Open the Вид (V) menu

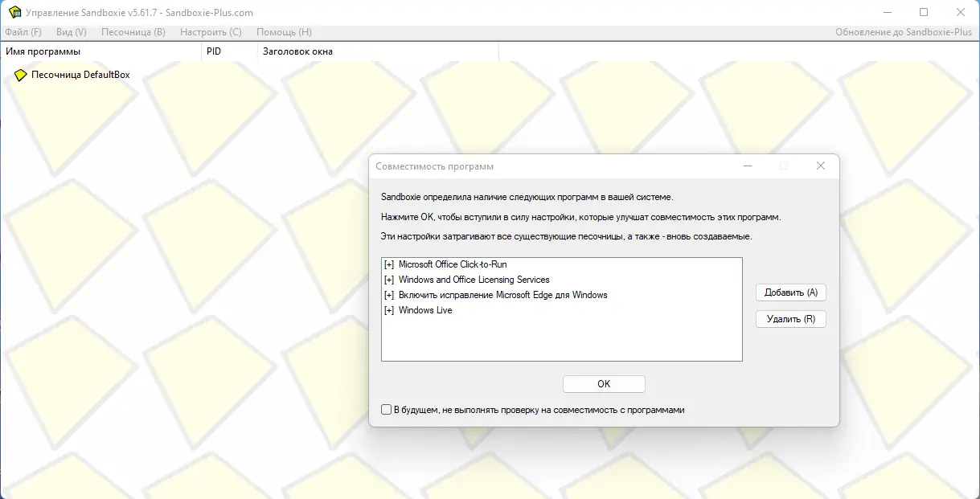72,32
